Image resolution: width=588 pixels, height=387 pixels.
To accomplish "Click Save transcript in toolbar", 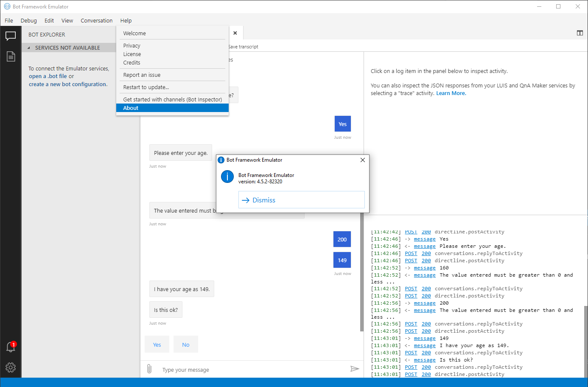I will tap(243, 47).
